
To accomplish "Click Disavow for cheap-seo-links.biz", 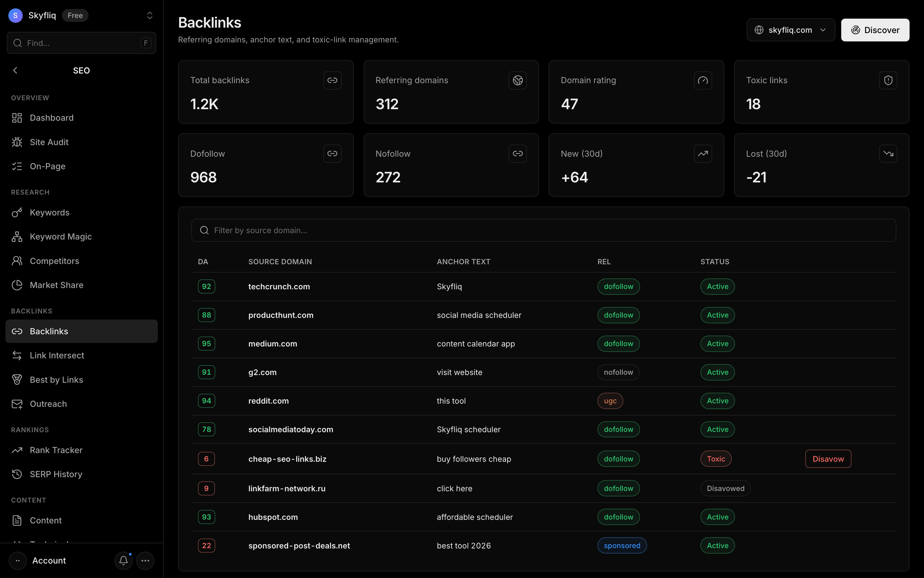I will tap(828, 459).
